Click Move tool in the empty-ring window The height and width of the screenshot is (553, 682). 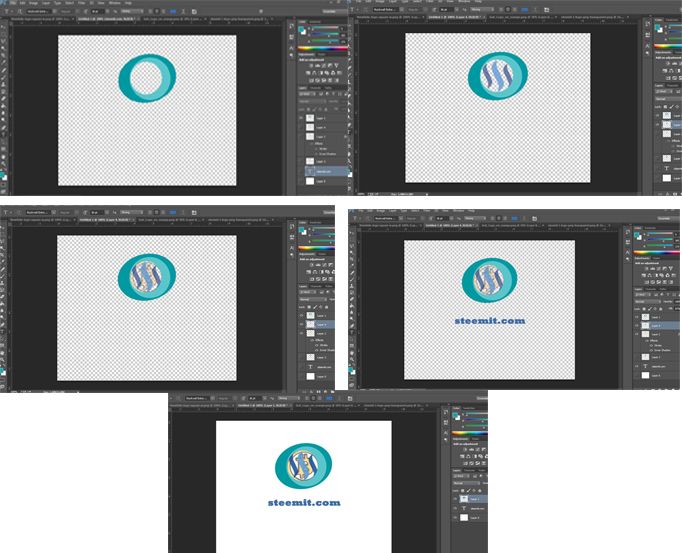3,27
